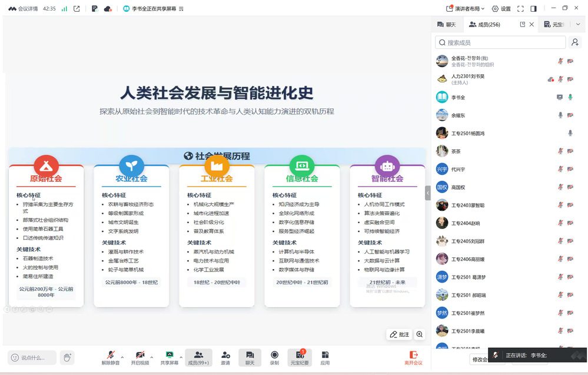The height and width of the screenshot is (375, 588).
Task: Open the emoji picker beside chat input
Action: point(14,357)
